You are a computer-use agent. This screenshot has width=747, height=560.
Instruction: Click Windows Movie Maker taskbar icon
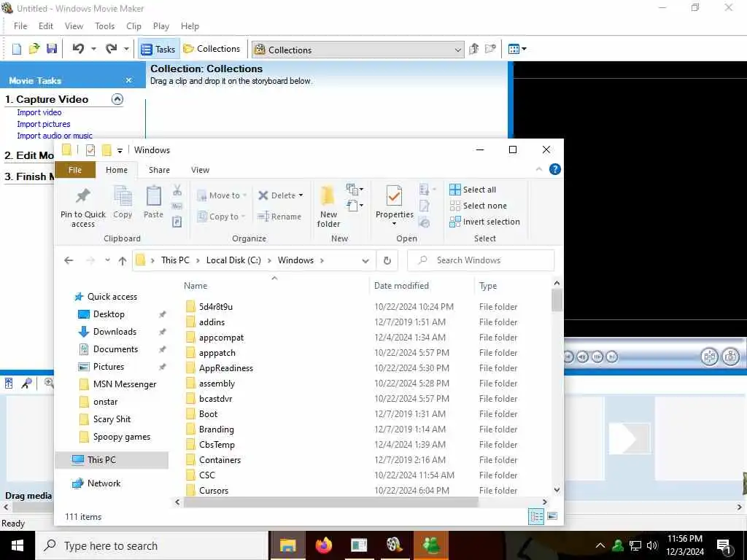pos(395,545)
